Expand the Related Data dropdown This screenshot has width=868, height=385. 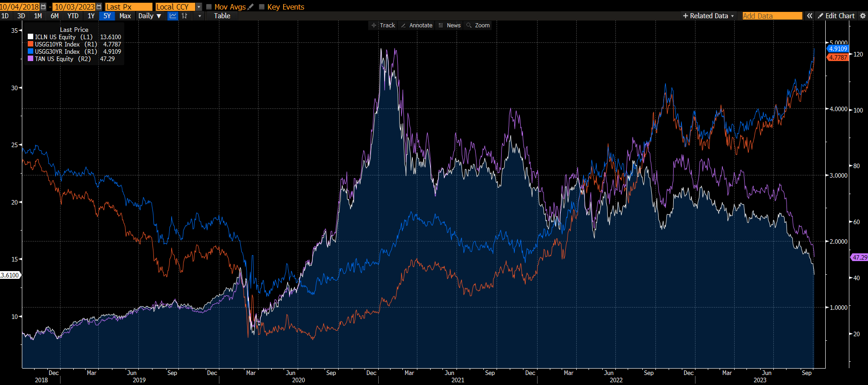pyautogui.click(x=708, y=16)
